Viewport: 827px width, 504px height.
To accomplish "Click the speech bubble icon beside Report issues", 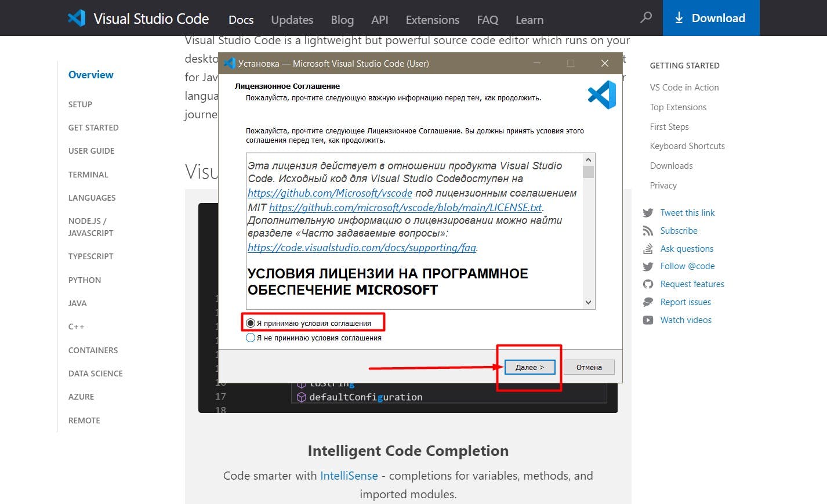I will pyautogui.click(x=648, y=302).
